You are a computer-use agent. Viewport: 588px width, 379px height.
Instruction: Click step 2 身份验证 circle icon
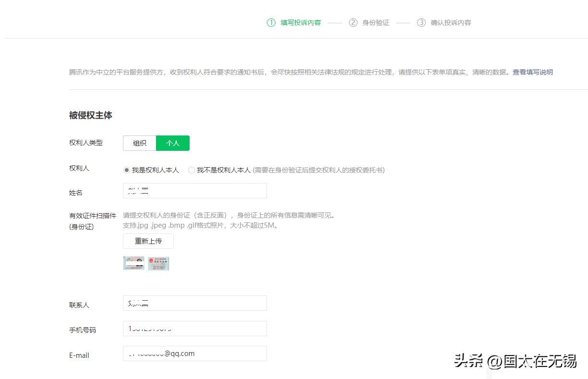353,23
